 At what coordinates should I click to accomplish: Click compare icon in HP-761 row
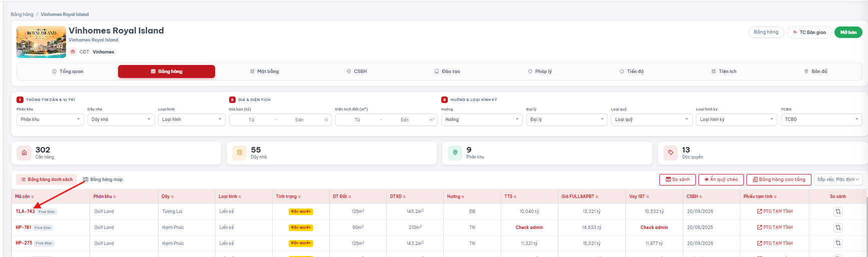838,227
